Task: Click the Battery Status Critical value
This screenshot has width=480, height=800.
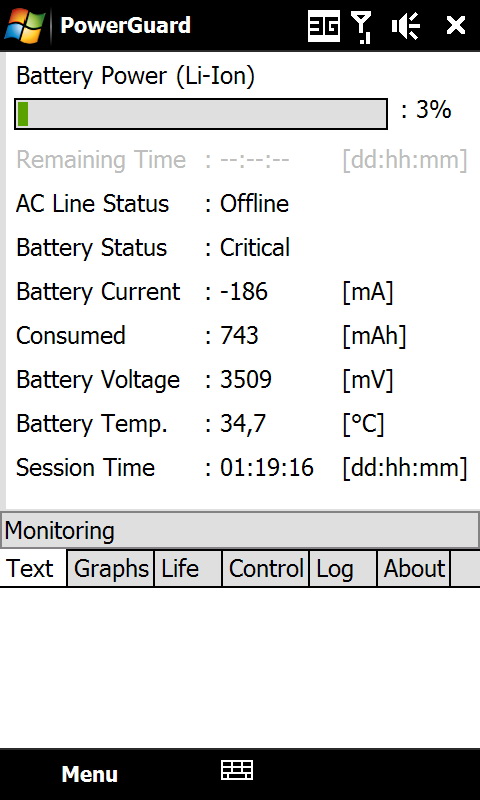Action: pos(255,248)
